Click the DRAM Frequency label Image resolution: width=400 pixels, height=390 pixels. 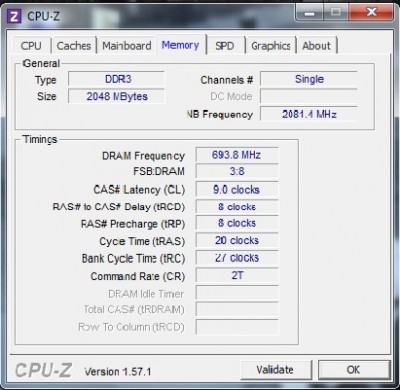[143, 156]
